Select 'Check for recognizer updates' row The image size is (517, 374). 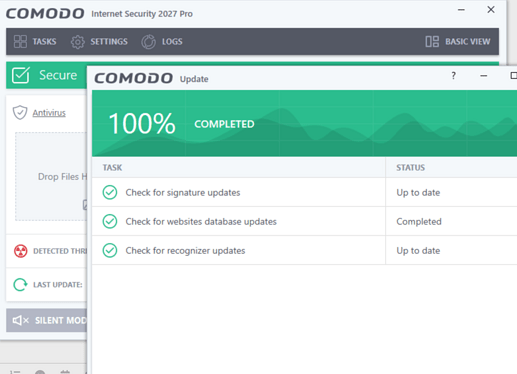[304, 250]
